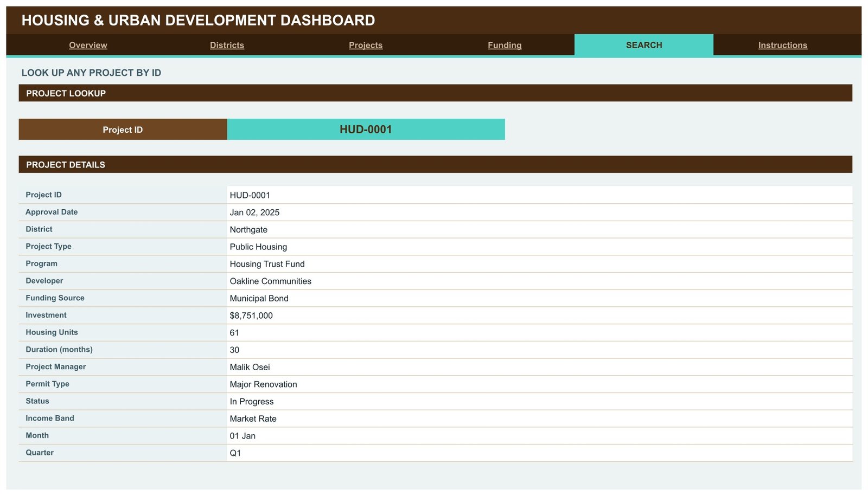Click the 'In Progress' status cell
The image size is (868, 496).
pyautogui.click(x=540, y=401)
